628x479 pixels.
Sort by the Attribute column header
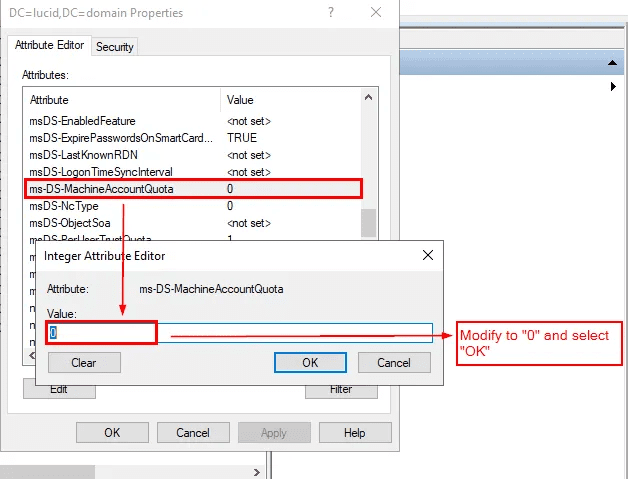point(120,100)
